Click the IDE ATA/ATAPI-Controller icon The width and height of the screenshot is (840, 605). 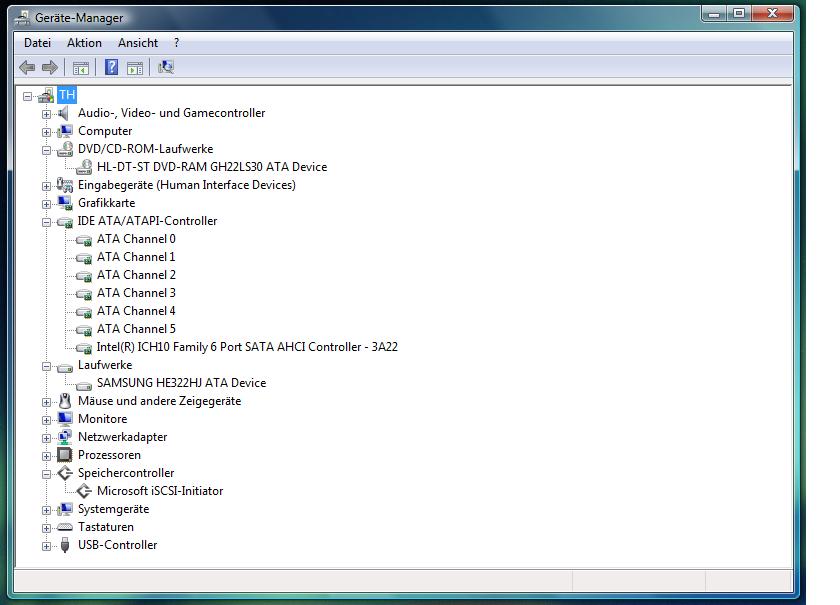pyautogui.click(x=65, y=221)
